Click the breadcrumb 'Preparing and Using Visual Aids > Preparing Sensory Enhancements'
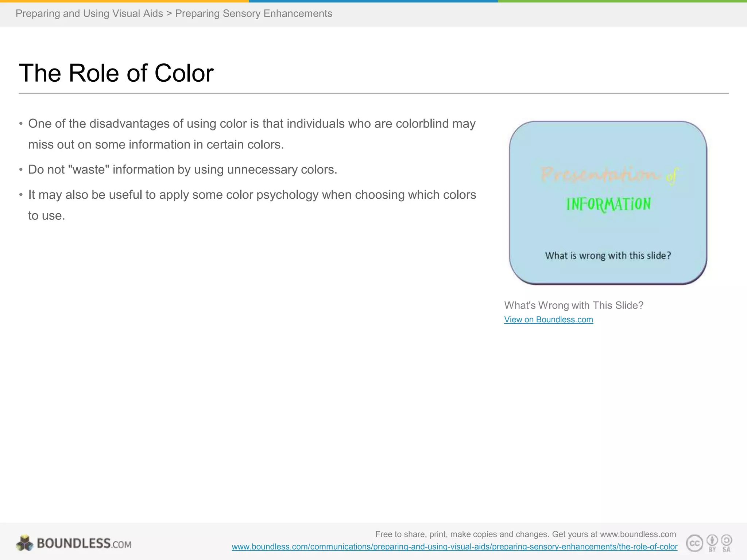Viewport: 747px width, 560px height. pos(174,13)
